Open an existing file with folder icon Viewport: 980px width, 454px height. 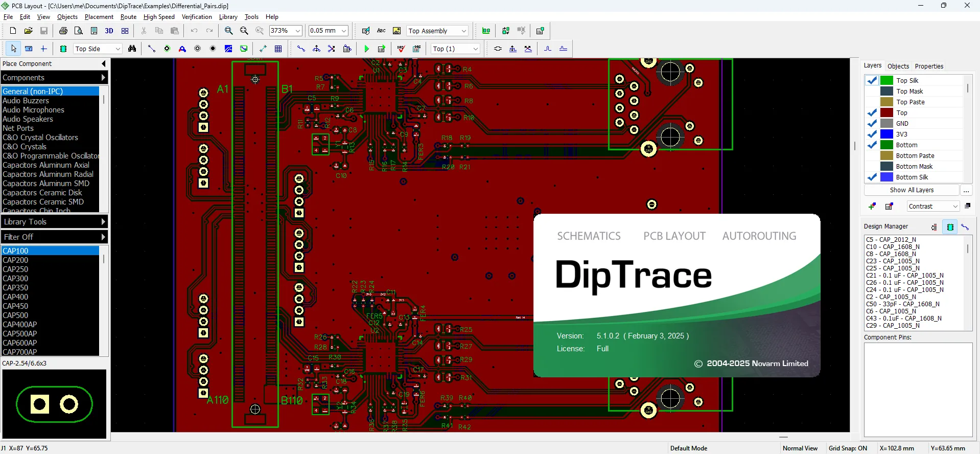(x=29, y=31)
